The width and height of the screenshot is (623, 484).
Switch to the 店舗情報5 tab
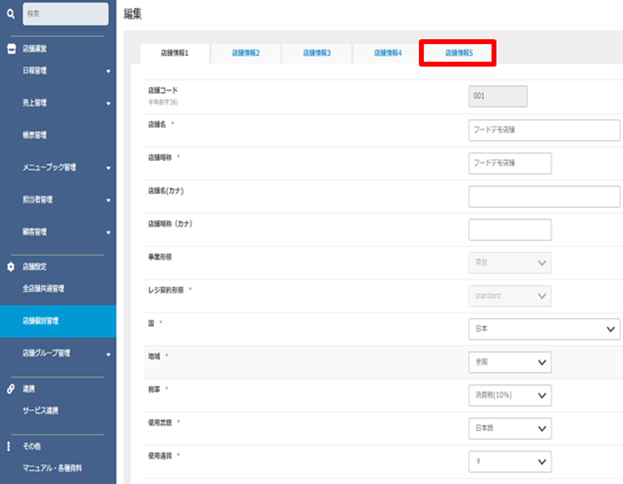(x=458, y=53)
